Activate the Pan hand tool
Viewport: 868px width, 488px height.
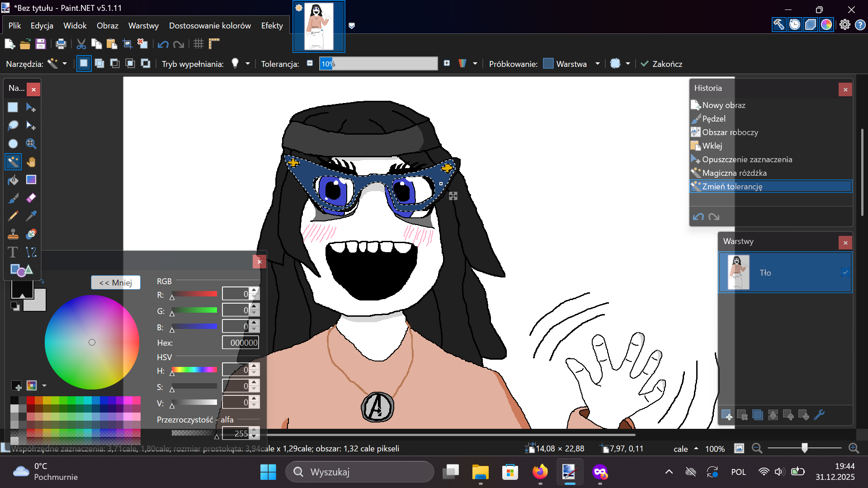31,162
